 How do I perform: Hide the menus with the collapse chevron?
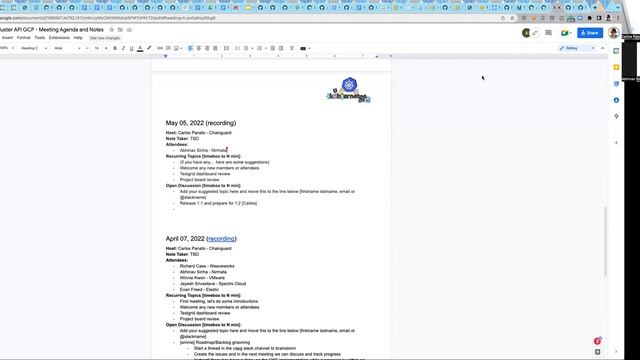602,48
